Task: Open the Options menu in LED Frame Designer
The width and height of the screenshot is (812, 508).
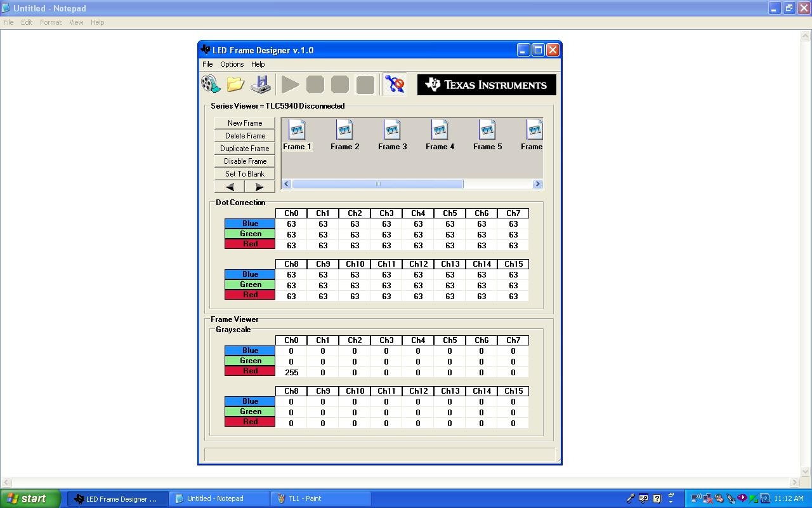Action: 232,64
